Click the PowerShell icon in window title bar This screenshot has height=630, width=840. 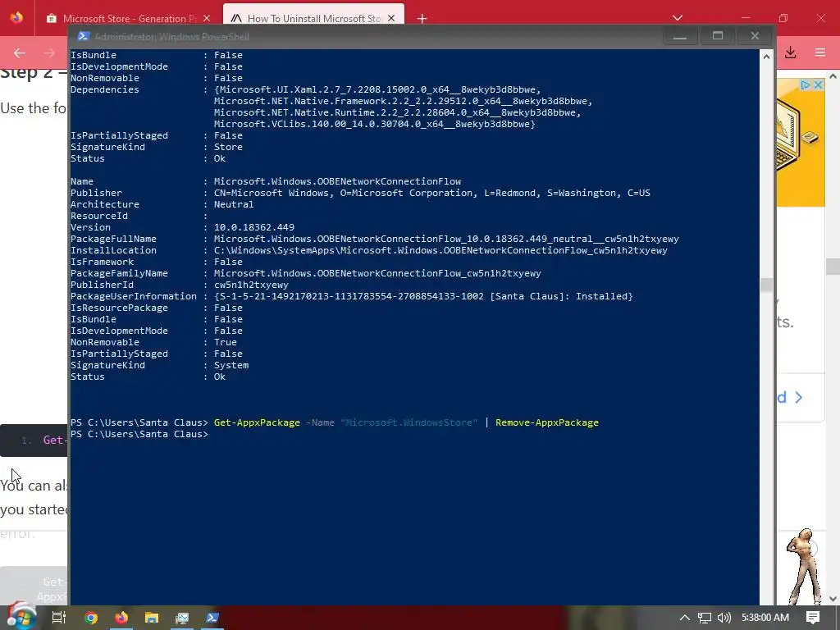coord(84,36)
